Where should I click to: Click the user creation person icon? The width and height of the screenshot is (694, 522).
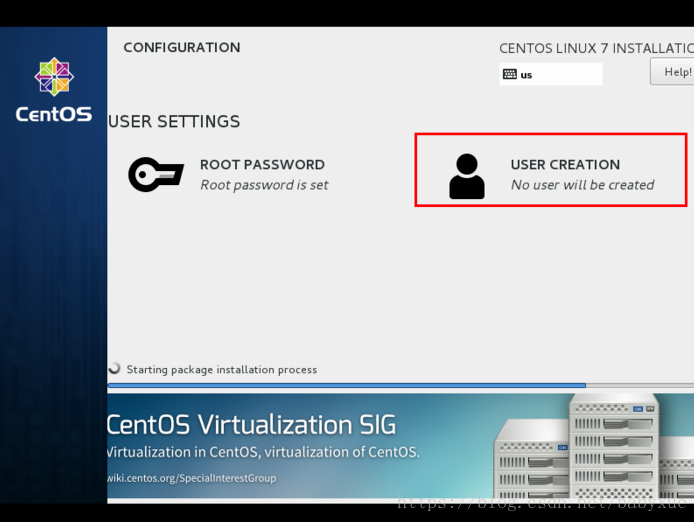tap(467, 176)
